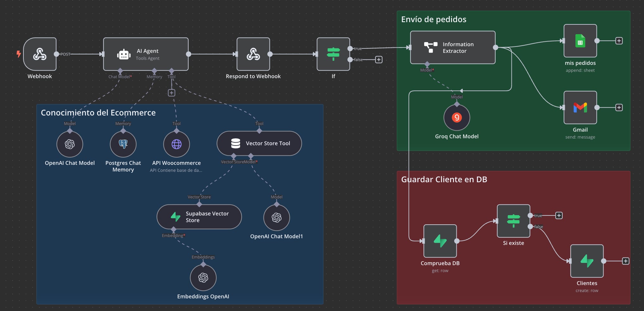Open the Supabase Vector Store node
This screenshot has width=644, height=311.
(199, 217)
